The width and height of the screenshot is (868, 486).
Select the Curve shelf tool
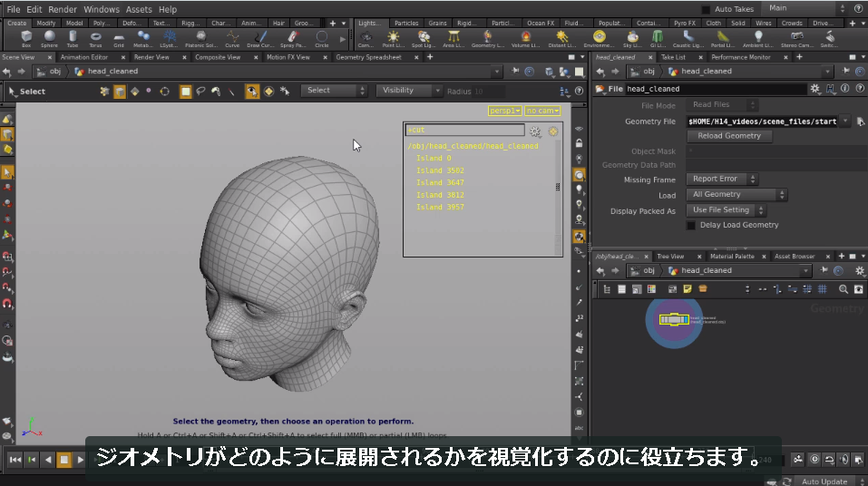(232, 39)
